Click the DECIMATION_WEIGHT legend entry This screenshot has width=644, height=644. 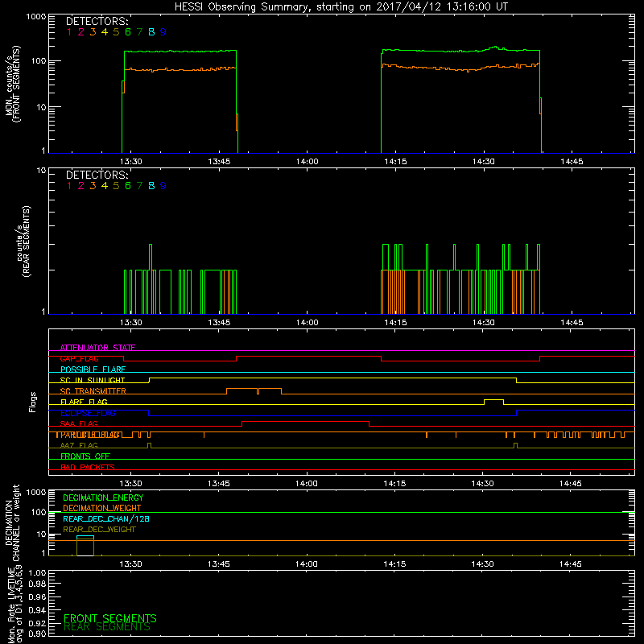coord(102,509)
